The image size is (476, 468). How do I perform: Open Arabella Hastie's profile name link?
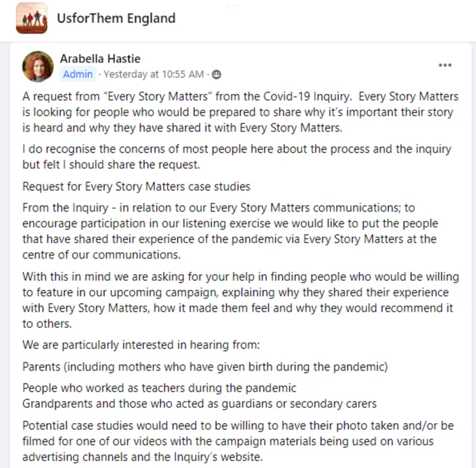(100, 59)
